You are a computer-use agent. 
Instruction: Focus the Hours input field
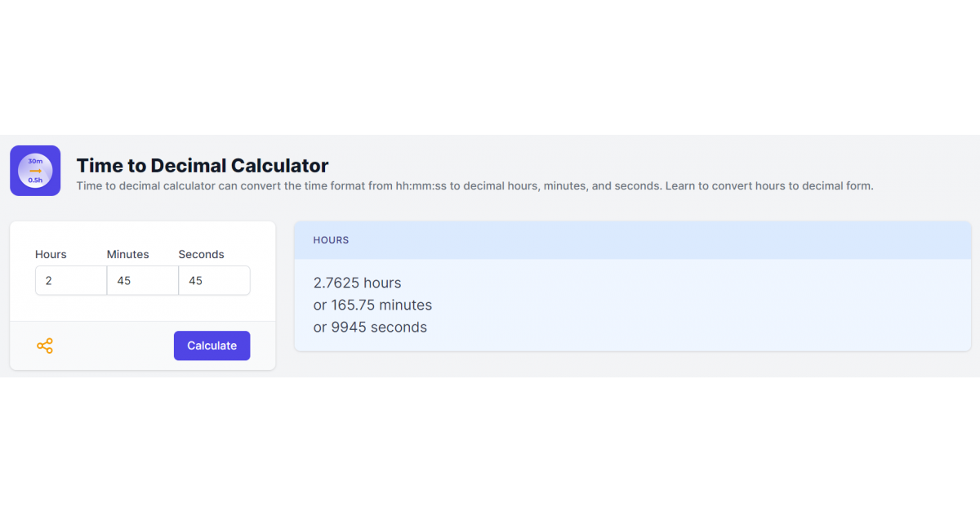pos(71,280)
